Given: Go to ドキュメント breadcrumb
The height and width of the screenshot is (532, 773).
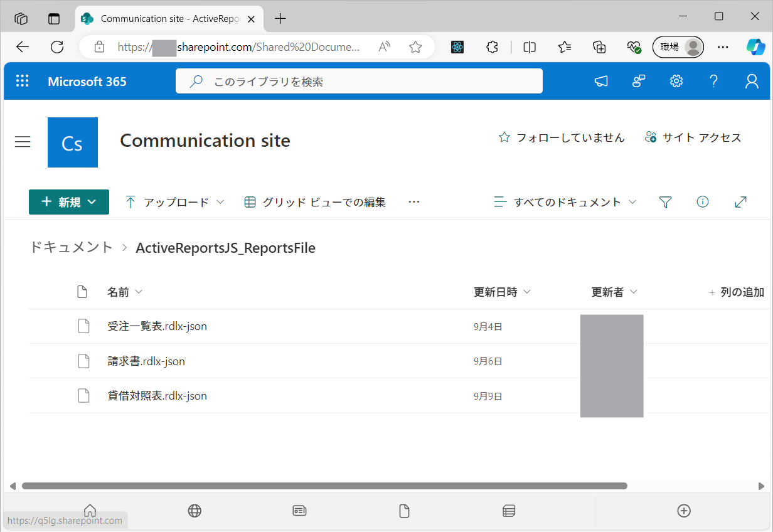Looking at the screenshot, I should pyautogui.click(x=72, y=247).
